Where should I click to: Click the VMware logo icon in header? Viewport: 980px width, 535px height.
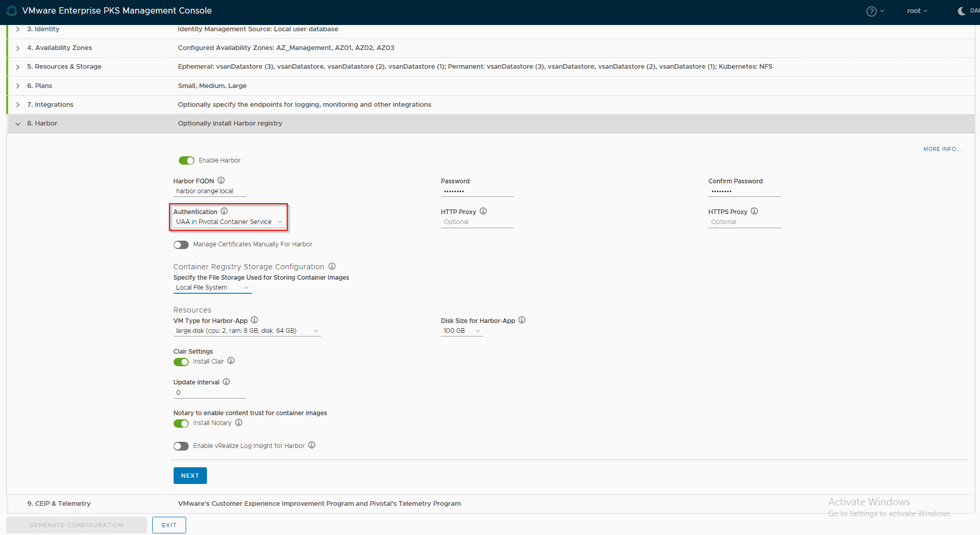pos(11,11)
